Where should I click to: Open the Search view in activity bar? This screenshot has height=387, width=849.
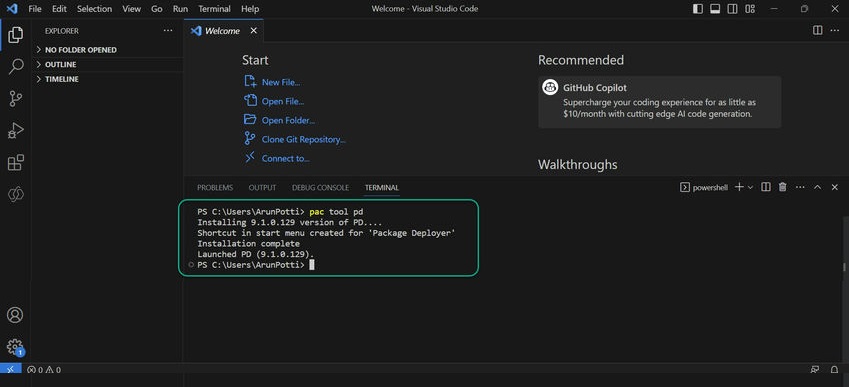[x=16, y=67]
